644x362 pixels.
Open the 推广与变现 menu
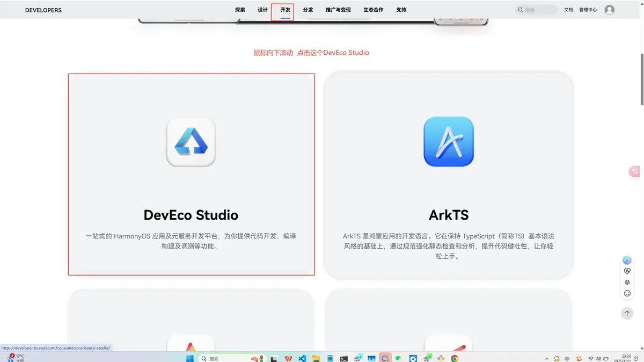click(338, 10)
